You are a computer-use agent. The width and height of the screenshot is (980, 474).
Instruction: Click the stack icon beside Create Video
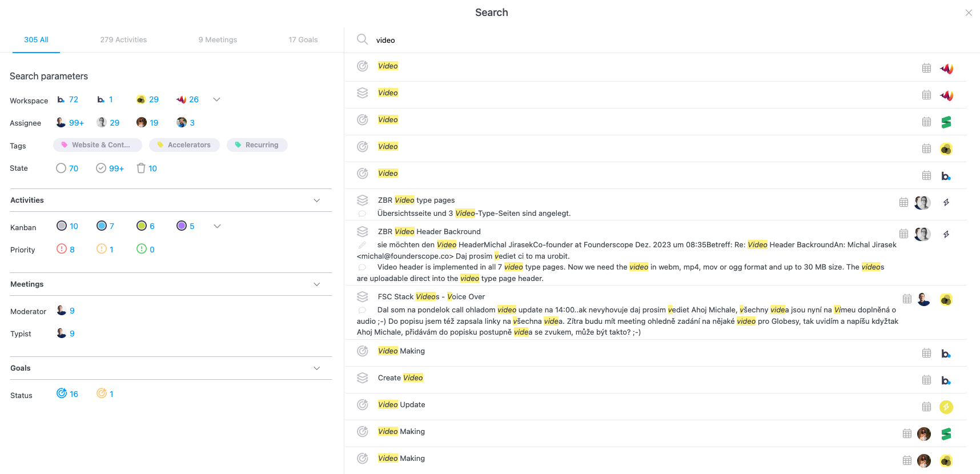coord(363,378)
